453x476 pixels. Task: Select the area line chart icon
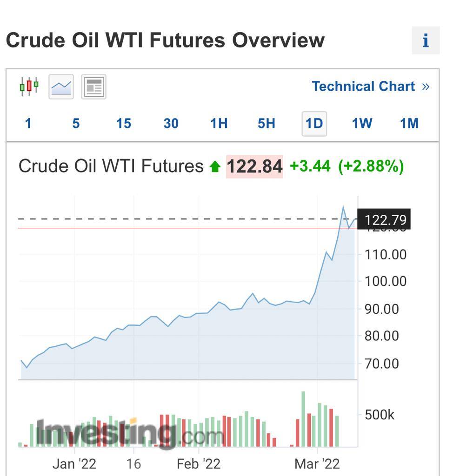pos(61,87)
